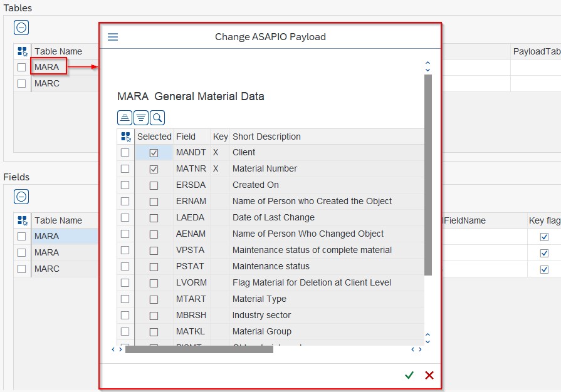Image resolution: width=561 pixels, height=392 pixels.
Task: Check the row selector for MARC table
Action: coord(22,83)
